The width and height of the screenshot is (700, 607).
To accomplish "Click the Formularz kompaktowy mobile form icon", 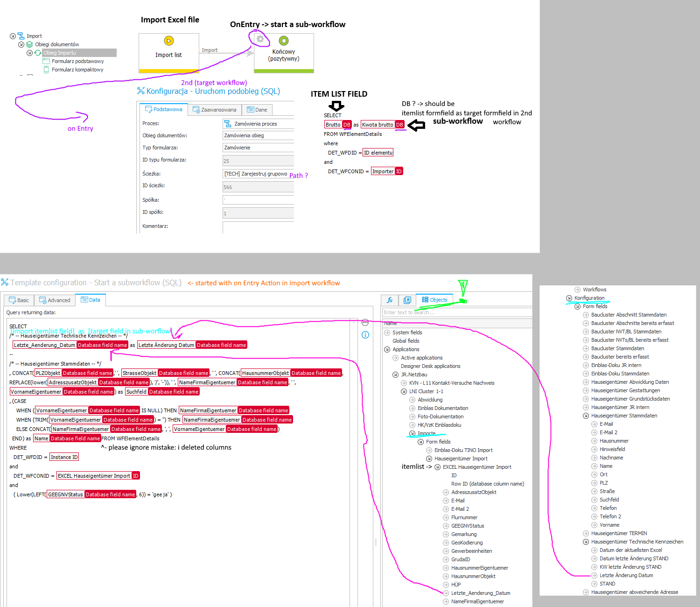I will (46, 70).
